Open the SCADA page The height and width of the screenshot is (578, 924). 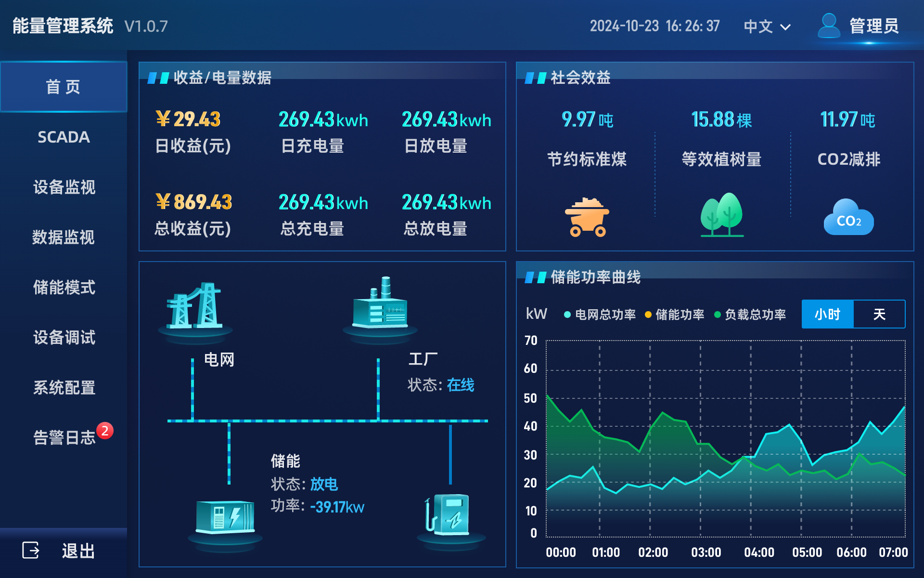pyautogui.click(x=64, y=137)
